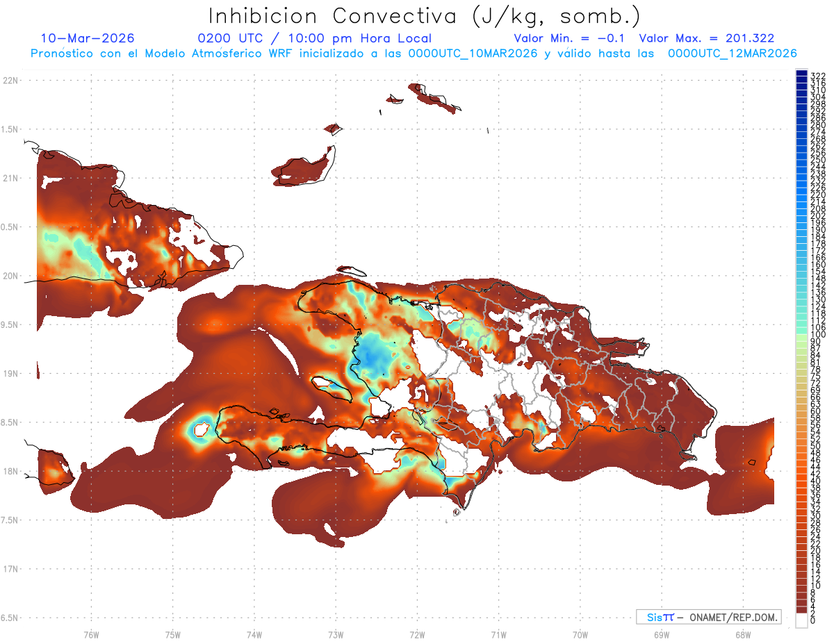Click the '68W' longitude label

click(x=743, y=634)
